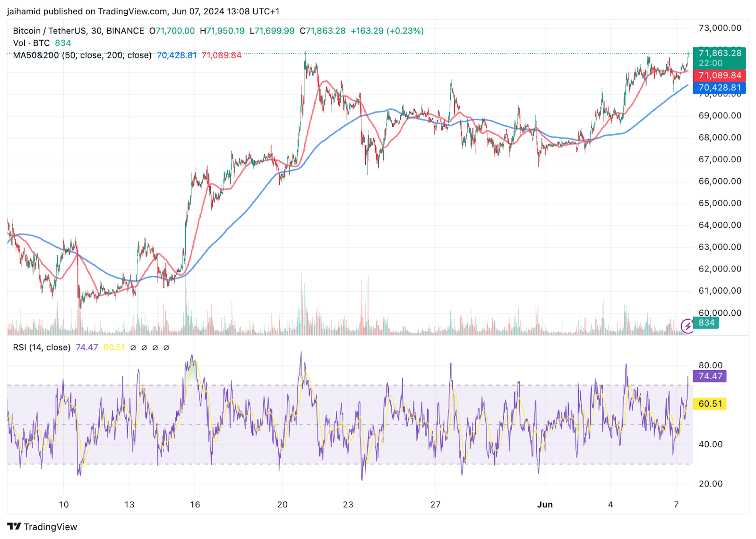Viewport: 756px width, 539px height.
Task: Click the 62,000.00 price axis label
Action: pos(720,269)
